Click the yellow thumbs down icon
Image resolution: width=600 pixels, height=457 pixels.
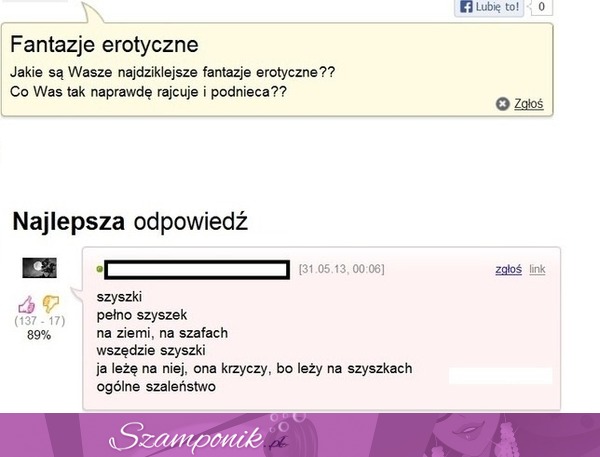pos(51,304)
